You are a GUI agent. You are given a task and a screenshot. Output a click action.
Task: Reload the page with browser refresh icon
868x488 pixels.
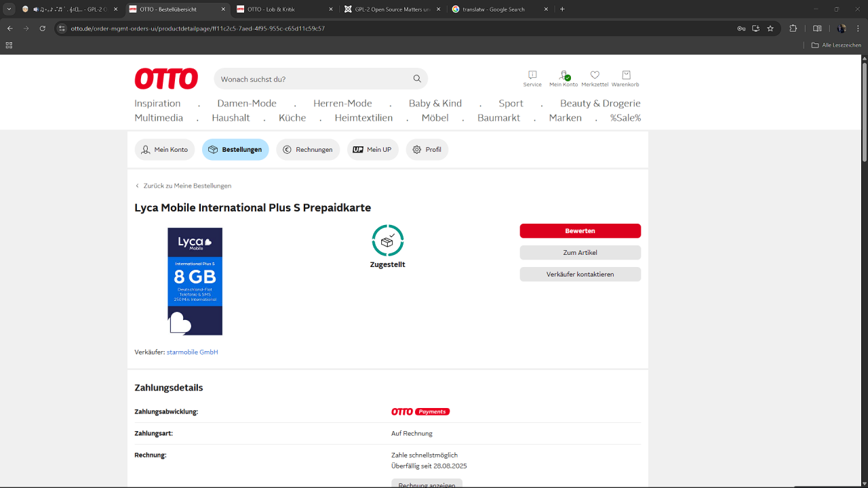click(43, 28)
